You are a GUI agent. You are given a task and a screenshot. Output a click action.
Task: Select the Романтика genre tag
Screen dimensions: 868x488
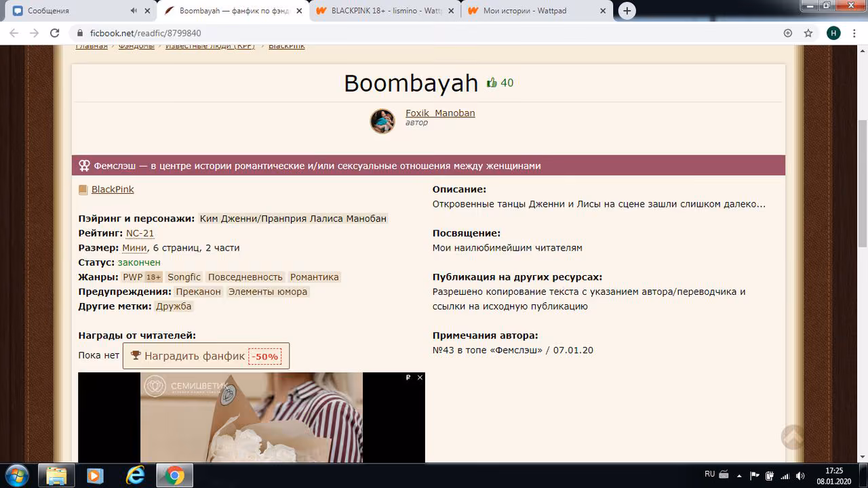click(314, 277)
